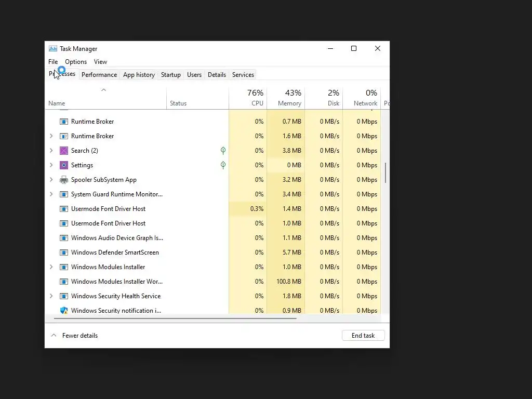This screenshot has width=532, height=399.
Task: Expand the Windows Modules Installer group
Action: tap(51, 267)
